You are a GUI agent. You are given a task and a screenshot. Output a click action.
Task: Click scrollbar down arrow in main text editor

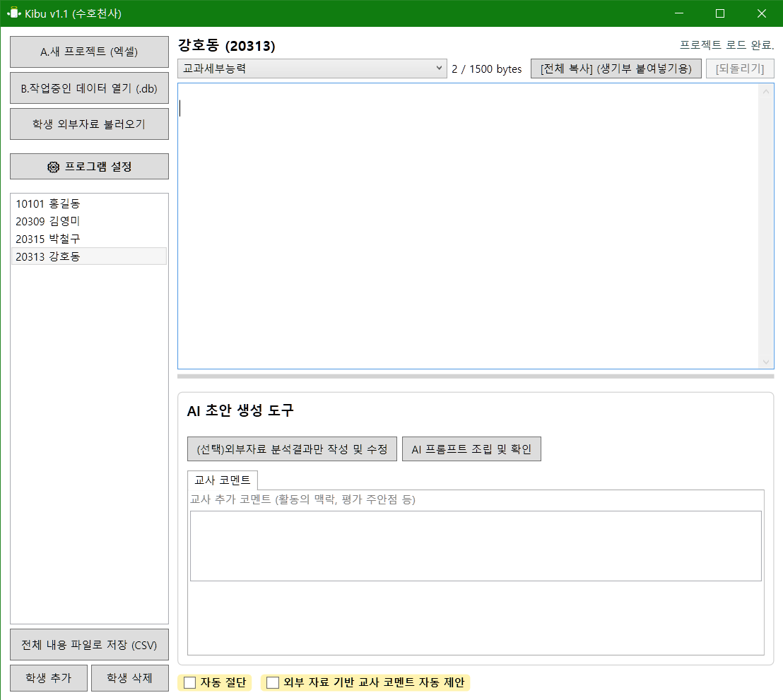click(x=766, y=361)
